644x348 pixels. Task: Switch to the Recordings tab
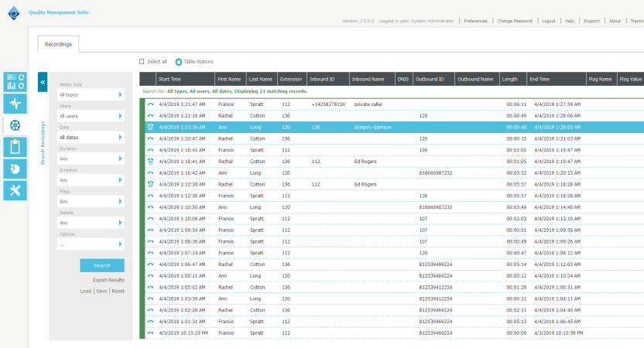[58, 45]
